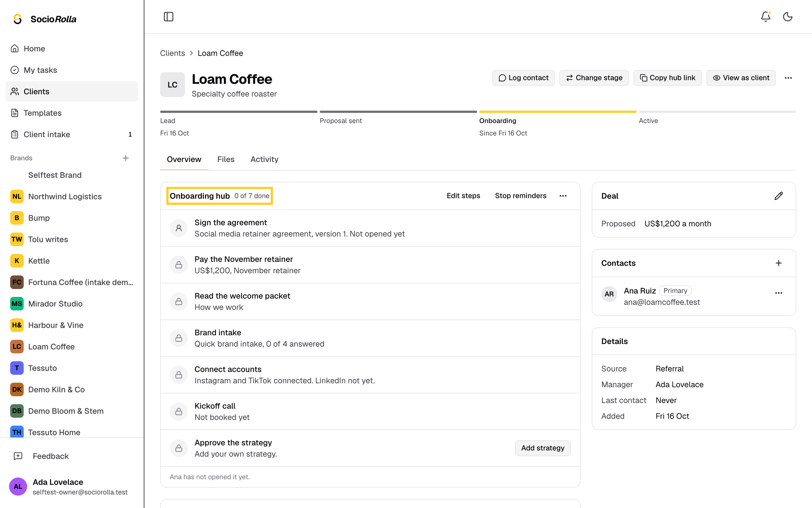Screen dimensions: 812x508
Task: Click the Add strategy button
Action: click(x=542, y=448)
